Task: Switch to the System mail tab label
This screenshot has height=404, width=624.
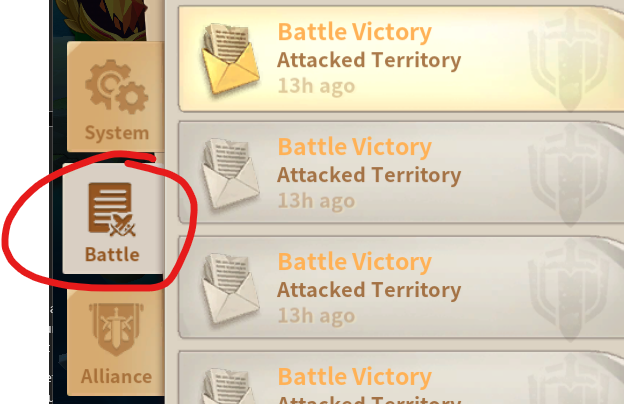Action: pos(117,133)
